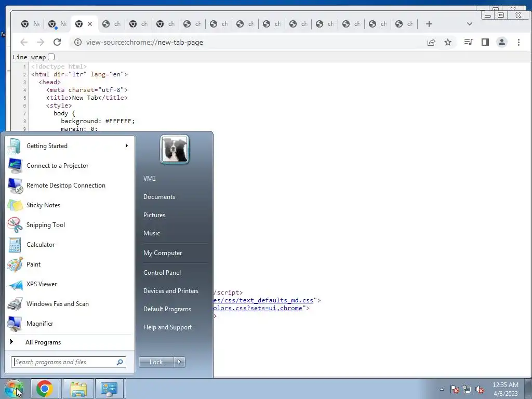The image size is (532, 399).
Task: Open Windows Fax and Scan
Action: (70, 303)
